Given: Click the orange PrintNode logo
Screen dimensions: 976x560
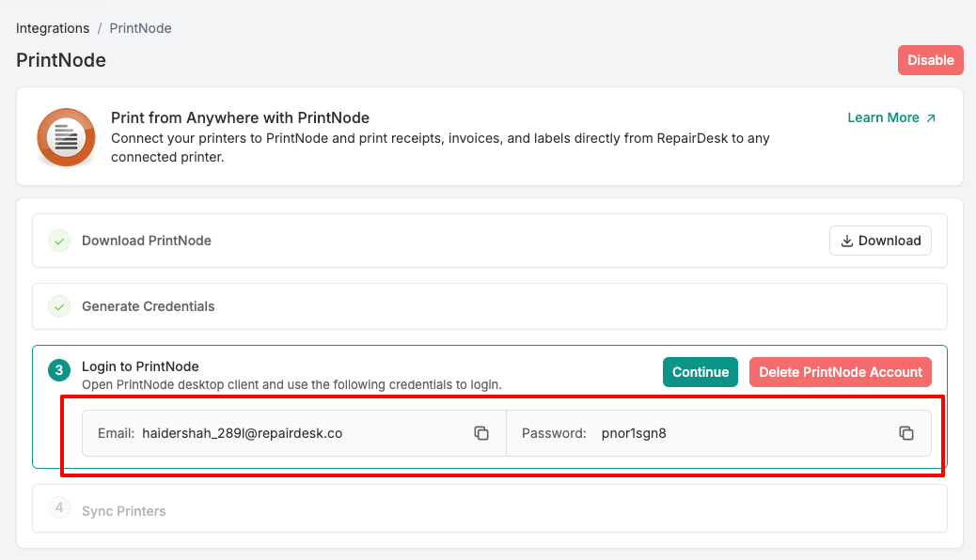Looking at the screenshot, I should click(66, 137).
